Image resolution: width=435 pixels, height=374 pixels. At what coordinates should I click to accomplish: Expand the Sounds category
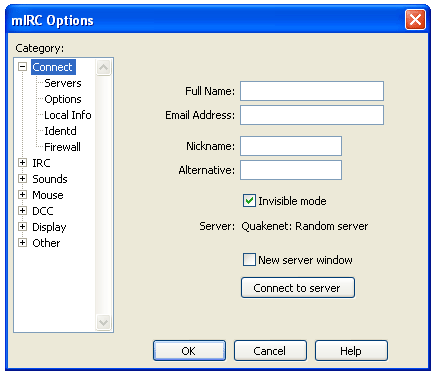pos(22,179)
